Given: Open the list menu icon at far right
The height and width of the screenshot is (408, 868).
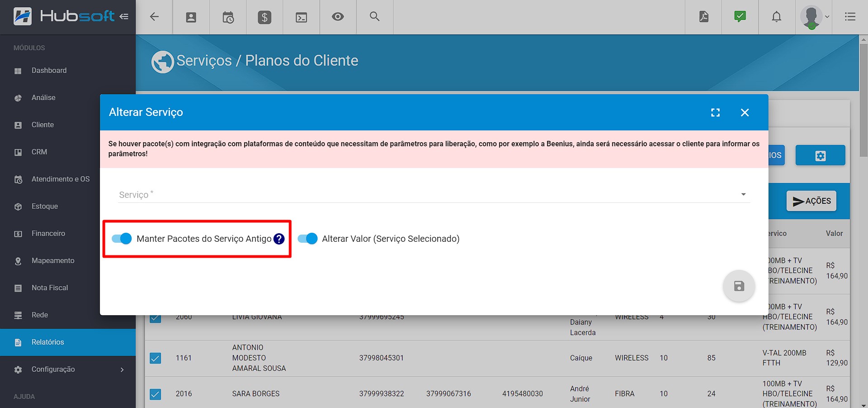Looking at the screenshot, I should click(x=850, y=17).
